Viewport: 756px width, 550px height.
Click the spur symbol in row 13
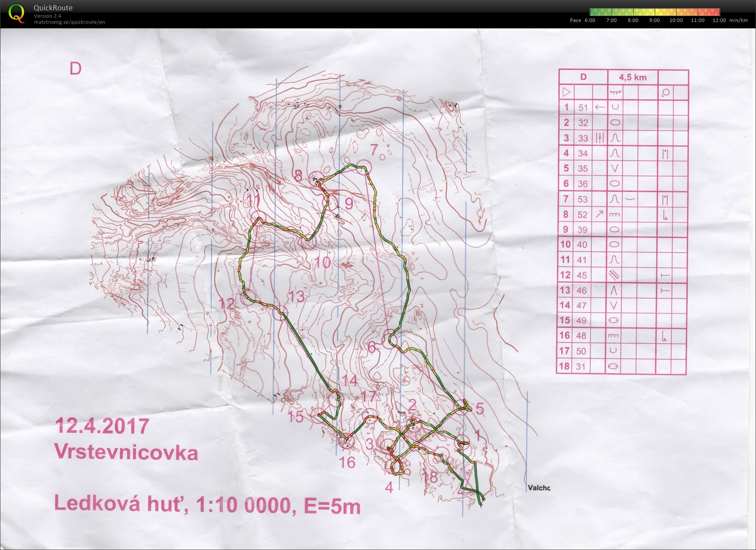[615, 290]
